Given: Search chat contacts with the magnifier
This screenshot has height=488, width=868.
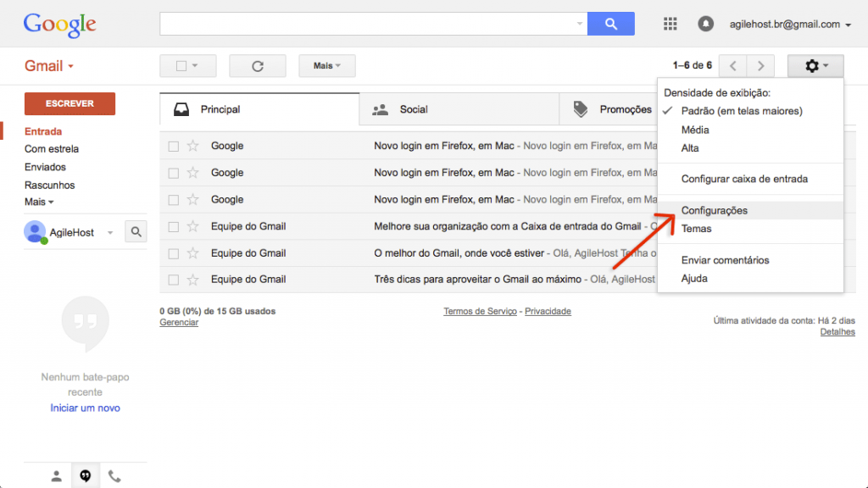Looking at the screenshot, I should click(x=136, y=232).
